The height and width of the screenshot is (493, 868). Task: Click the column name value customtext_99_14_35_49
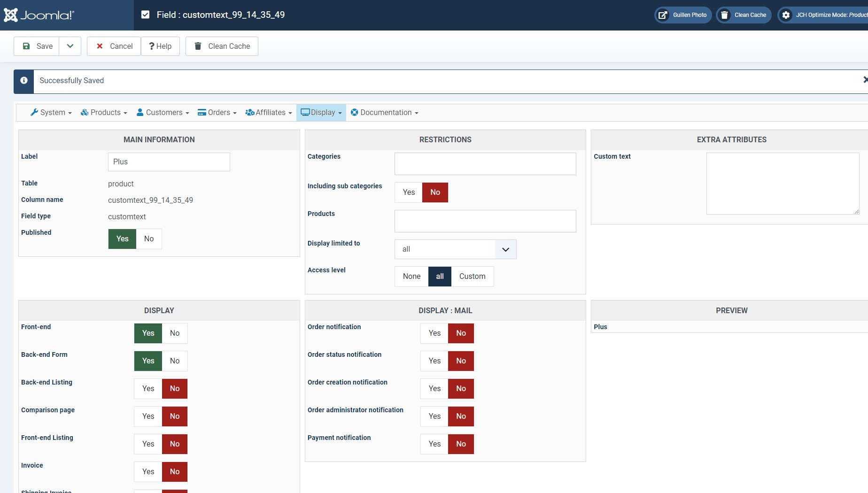click(150, 200)
